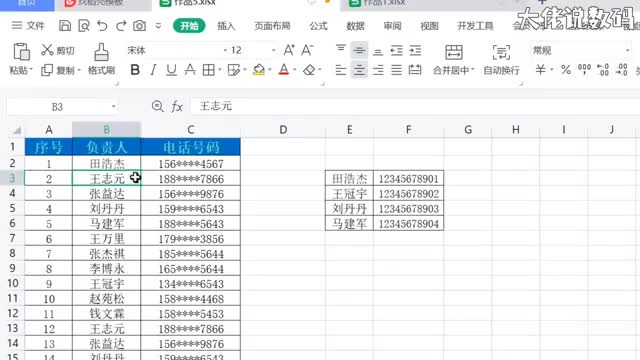This screenshot has height=360, width=640.
Task: Select column C header
Action: (191, 130)
